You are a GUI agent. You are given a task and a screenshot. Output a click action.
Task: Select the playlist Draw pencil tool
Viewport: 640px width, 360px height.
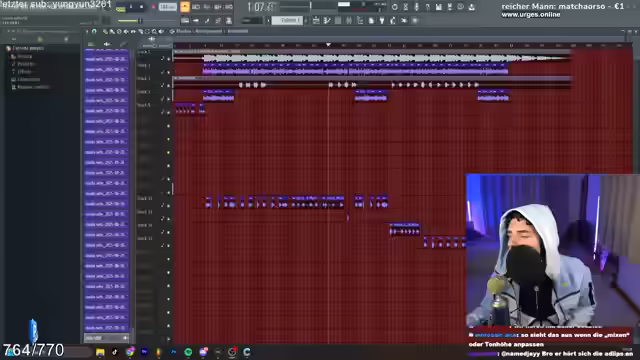click(105, 31)
